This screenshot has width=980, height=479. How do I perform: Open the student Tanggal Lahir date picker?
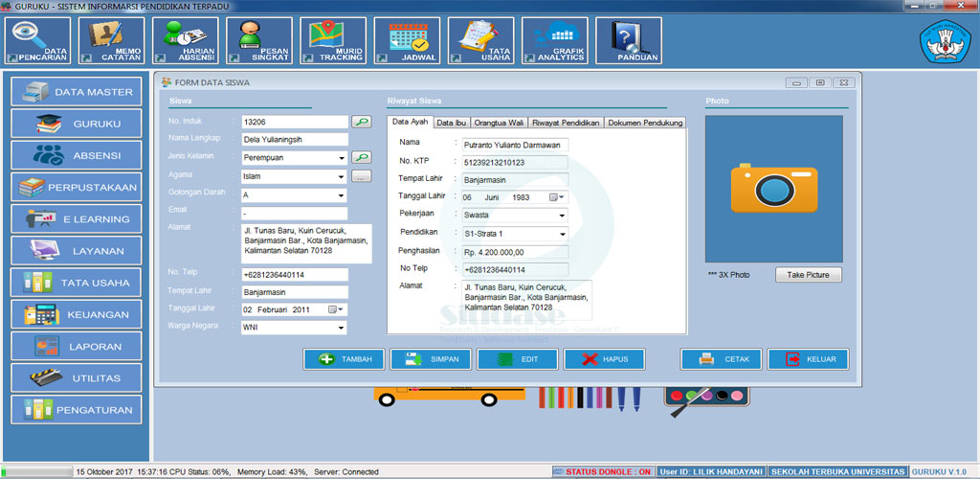[x=334, y=309]
